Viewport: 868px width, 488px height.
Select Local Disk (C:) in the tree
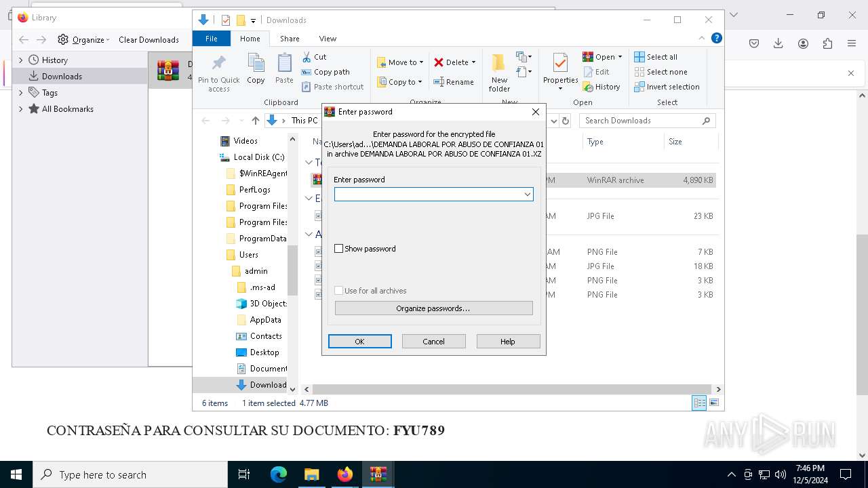pos(252,157)
